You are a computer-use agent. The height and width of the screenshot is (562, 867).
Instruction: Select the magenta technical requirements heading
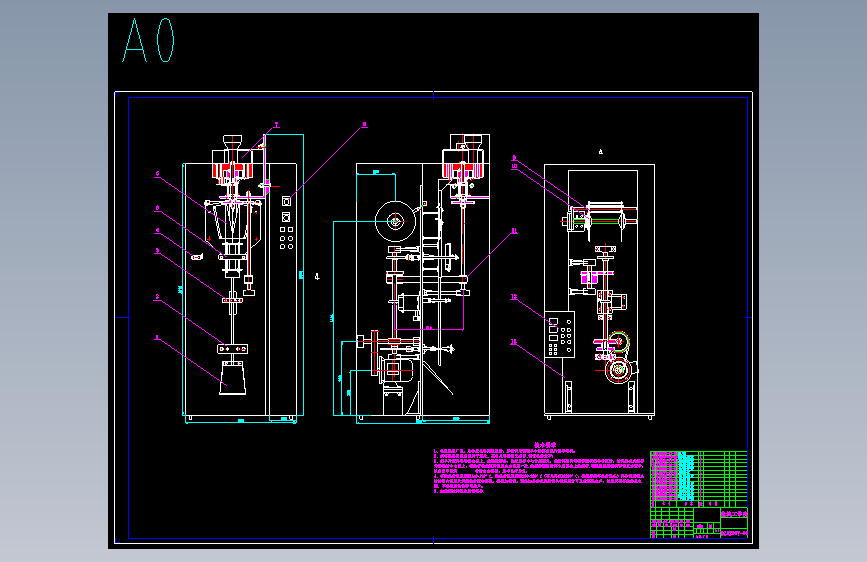pos(545,445)
